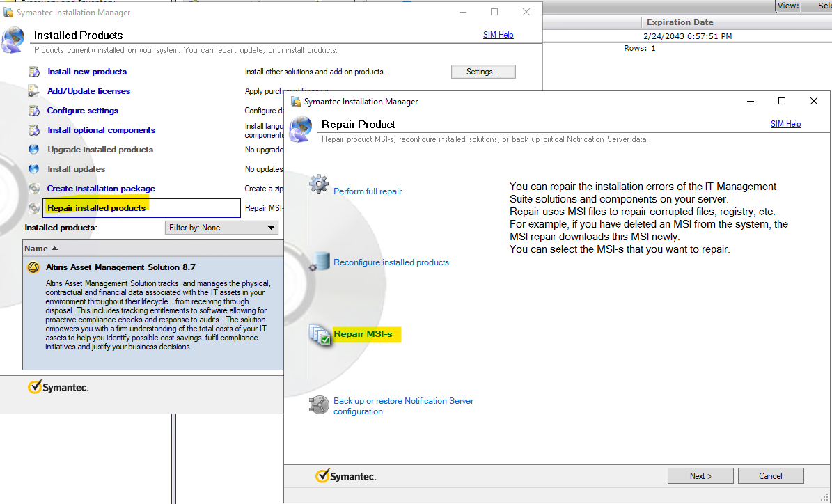Image resolution: width=832 pixels, height=504 pixels.
Task: Open Install new products link
Action: tap(87, 72)
